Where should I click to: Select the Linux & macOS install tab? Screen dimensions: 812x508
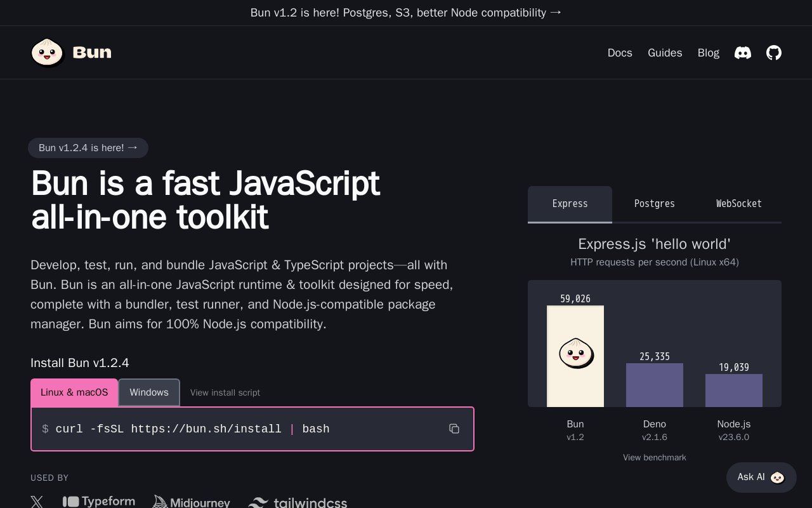tap(74, 392)
